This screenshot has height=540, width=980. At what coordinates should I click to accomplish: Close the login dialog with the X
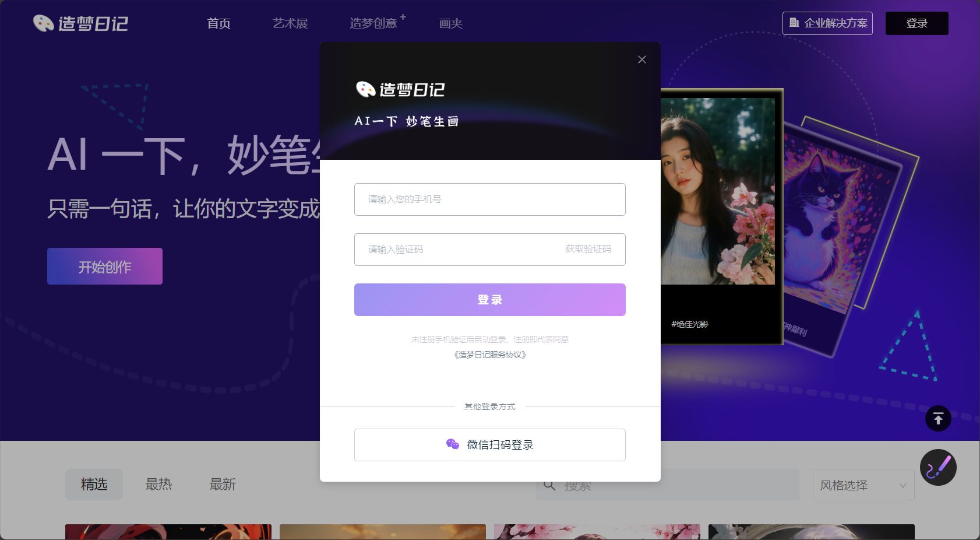(641, 59)
